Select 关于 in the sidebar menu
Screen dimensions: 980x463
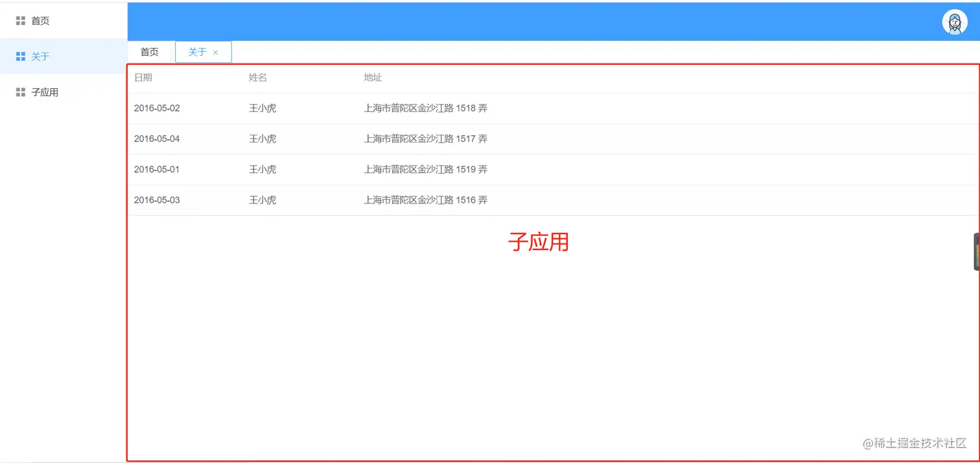(x=64, y=56)
